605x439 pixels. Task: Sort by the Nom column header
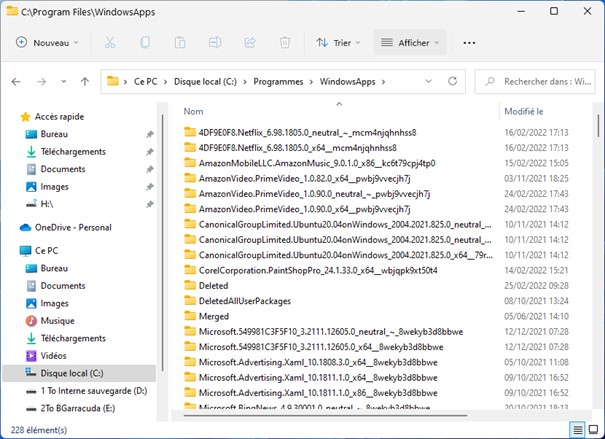click(x=193, y=111)
